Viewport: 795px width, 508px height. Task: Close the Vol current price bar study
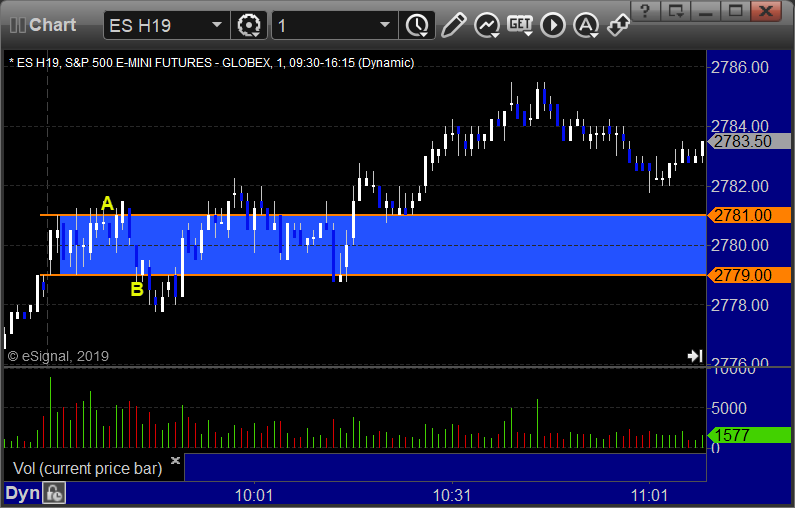175,460
